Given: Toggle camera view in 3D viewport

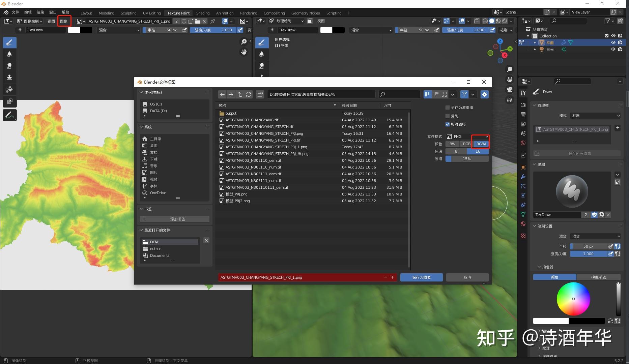Looking at the screenshot, I should (510, 90).
